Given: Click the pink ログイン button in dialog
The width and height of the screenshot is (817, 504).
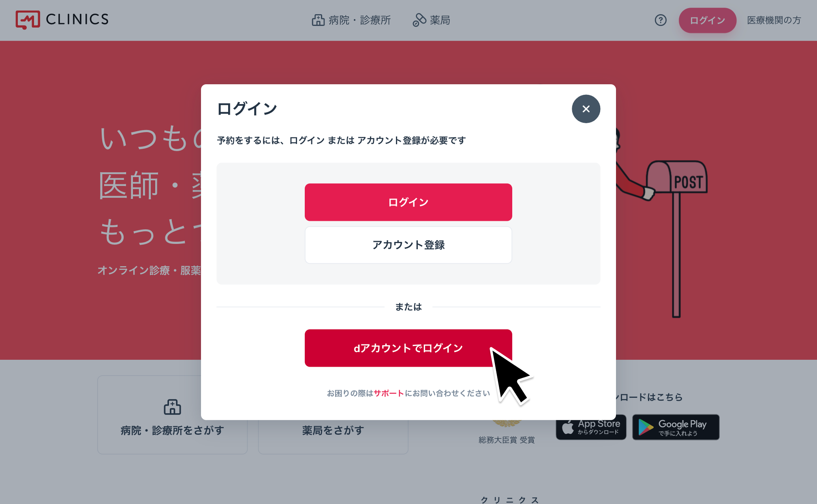Looking at the screenshot, I should click(408, 202).
